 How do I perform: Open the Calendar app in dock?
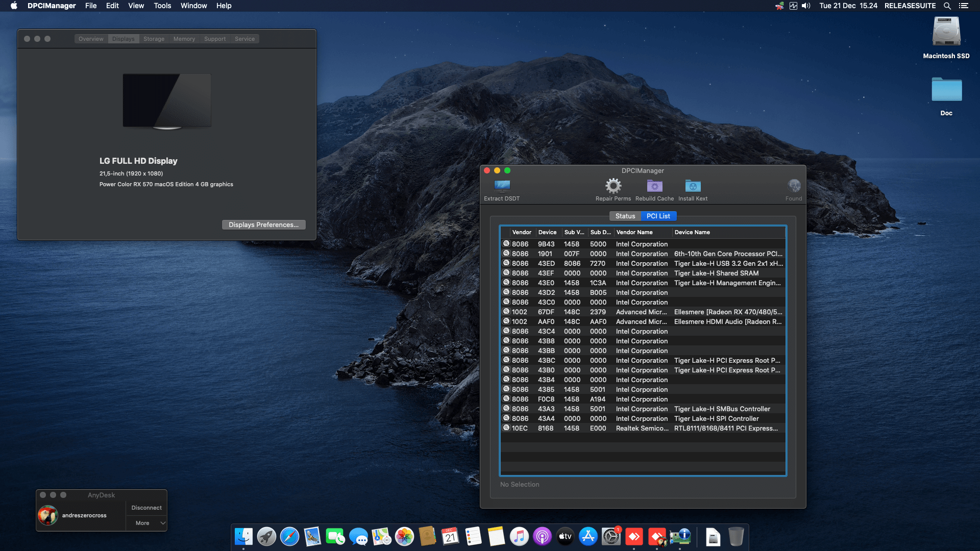tap(450, 537)
